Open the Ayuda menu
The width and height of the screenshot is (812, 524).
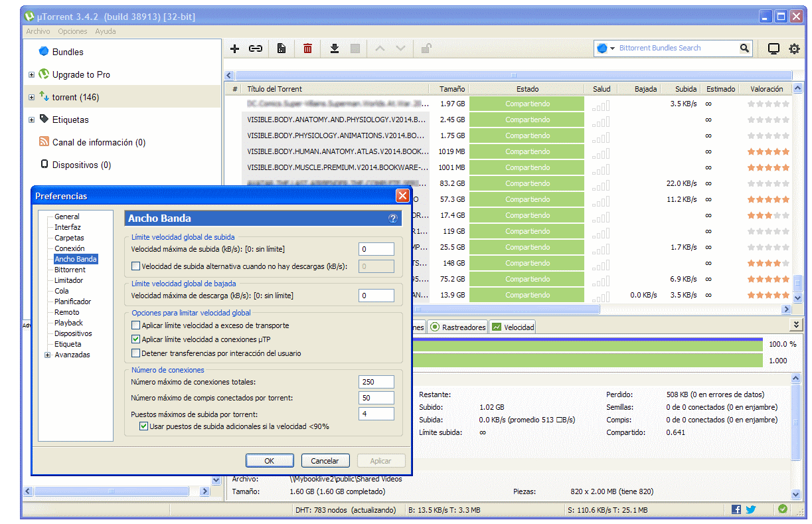[106, 31]
